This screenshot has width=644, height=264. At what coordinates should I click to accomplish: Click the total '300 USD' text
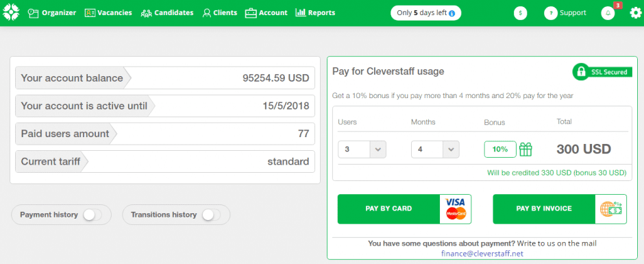coord(584,149)
